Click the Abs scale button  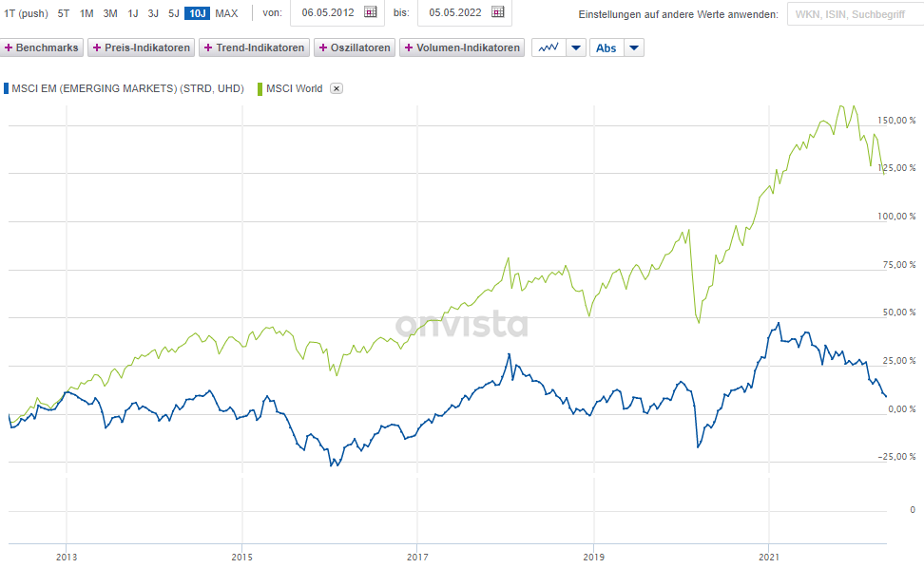[606, 47]
